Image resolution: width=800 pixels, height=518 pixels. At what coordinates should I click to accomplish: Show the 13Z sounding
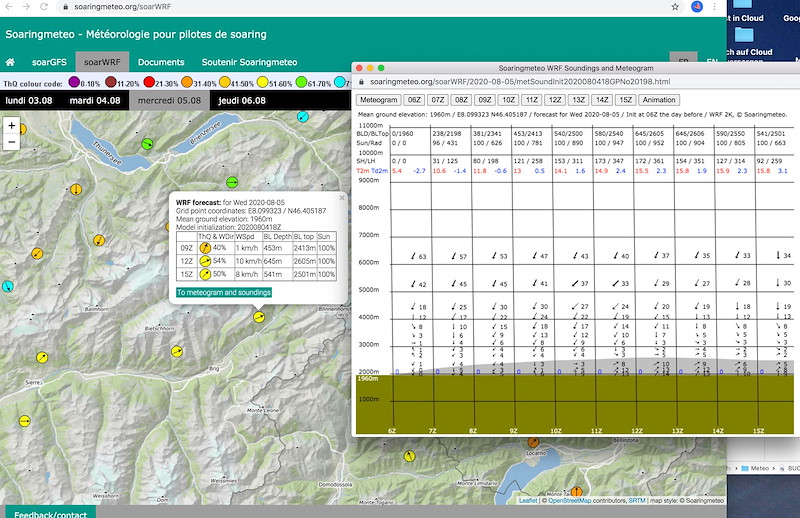pyautogui.click(x=579, y=100)
